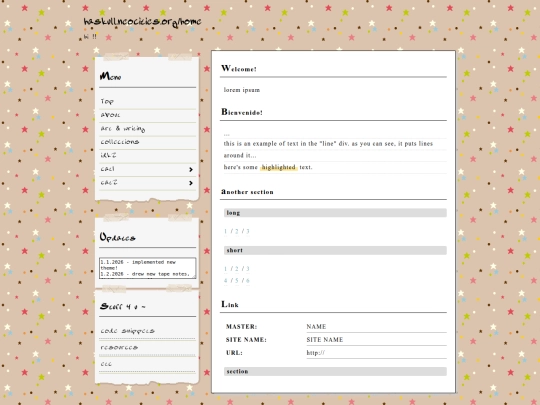The image size is (540, 405).
Task: Open page 6 under the short section
Action: 248,281
